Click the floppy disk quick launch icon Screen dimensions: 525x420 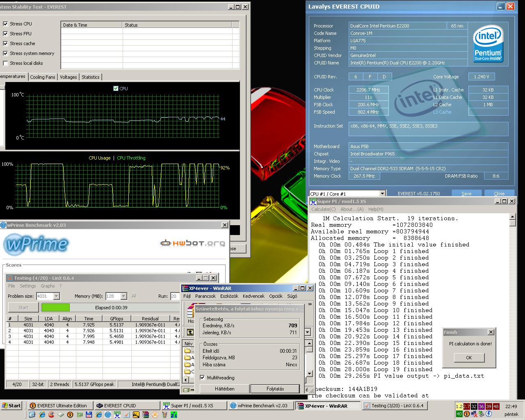(89, 415)
